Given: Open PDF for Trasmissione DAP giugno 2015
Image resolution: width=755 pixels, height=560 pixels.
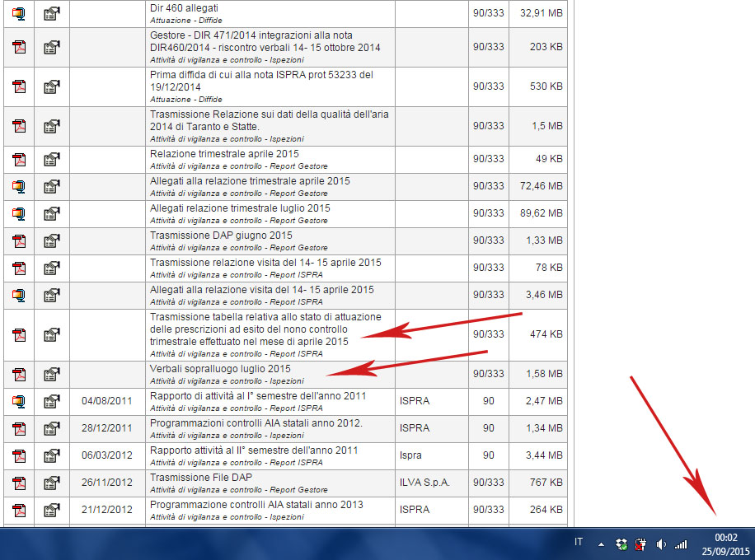Looking at the screenshot, I should pos(19,240).
